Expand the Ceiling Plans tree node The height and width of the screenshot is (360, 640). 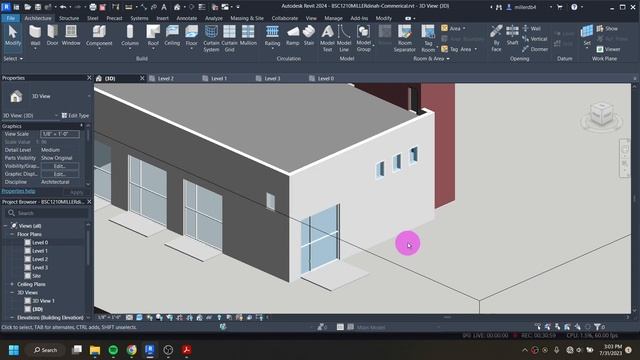(12, 284)
